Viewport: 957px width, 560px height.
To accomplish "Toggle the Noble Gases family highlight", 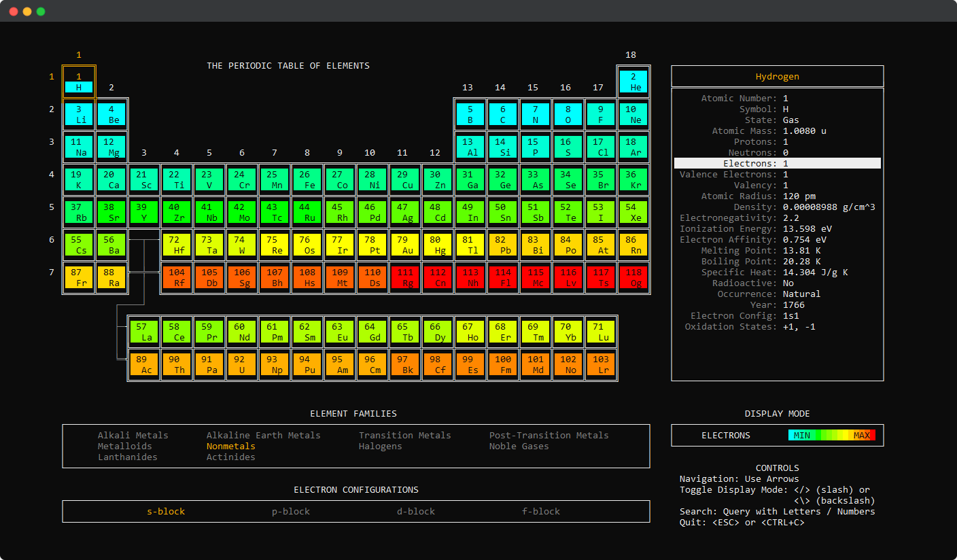I will [x=519, y=446].
